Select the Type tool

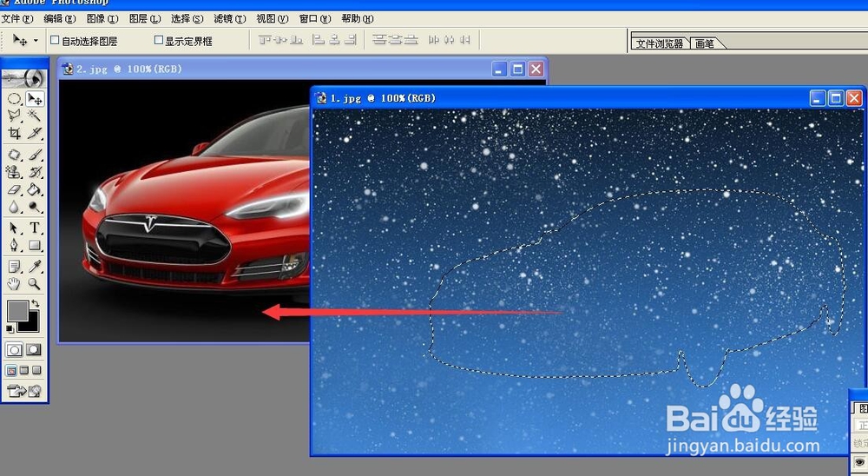point(35,228)
